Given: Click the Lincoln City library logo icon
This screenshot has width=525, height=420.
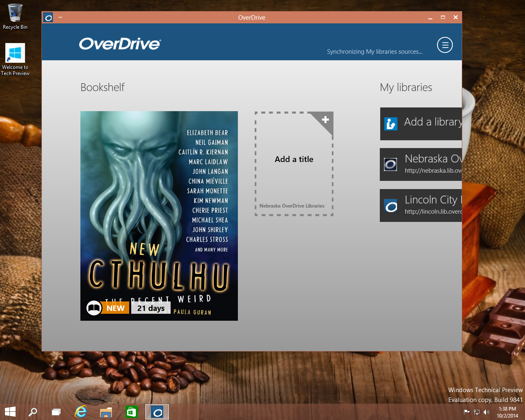Looking at the screenshot, I should click(x=391, y=206).
